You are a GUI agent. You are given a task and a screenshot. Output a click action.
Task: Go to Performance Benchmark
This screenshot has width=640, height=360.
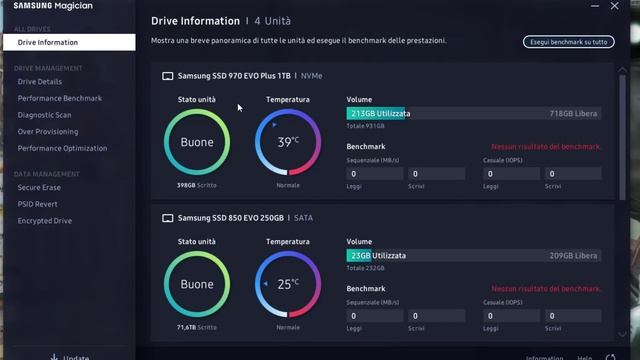point(60,98)
